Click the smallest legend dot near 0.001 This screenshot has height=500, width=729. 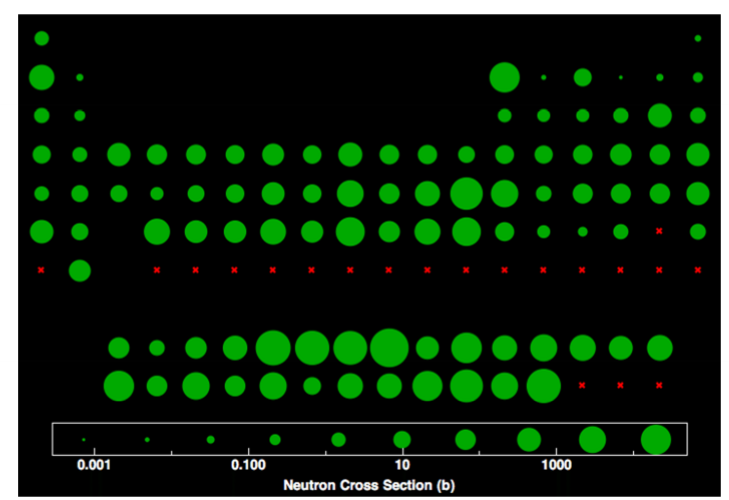tap(84, 440)
